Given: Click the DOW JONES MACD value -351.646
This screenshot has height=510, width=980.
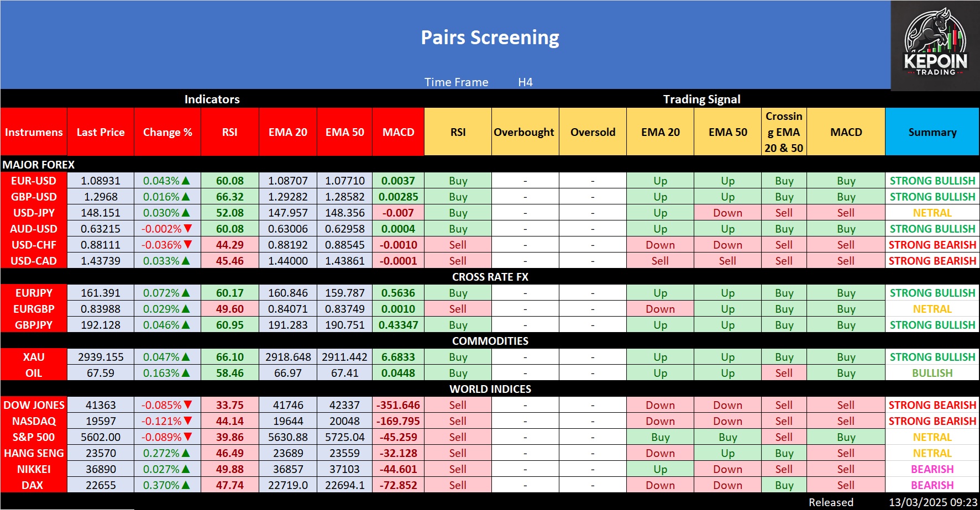Looking at the screenshot, I should tap(398, 405).
